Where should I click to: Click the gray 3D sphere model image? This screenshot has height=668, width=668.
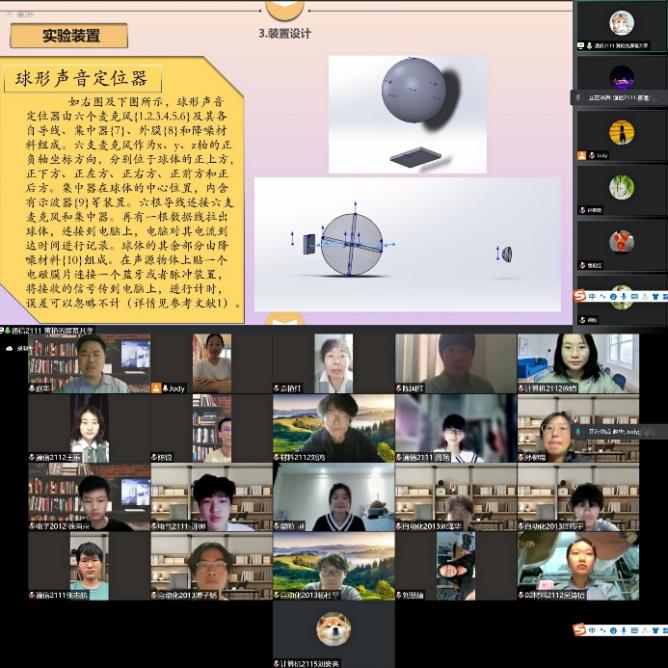[413, 92]
